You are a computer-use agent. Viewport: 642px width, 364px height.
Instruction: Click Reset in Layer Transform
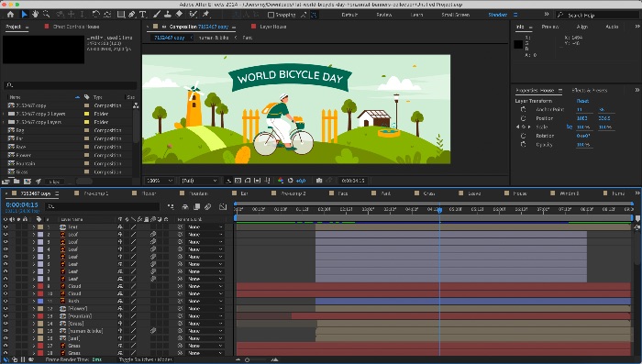pyautogui.click(x=582, y=101)
